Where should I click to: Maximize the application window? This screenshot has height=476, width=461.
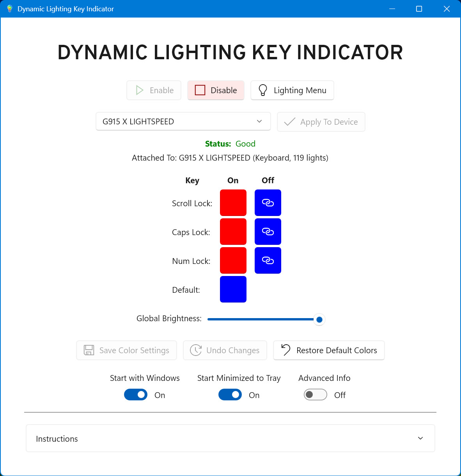[x=419, y=9]
